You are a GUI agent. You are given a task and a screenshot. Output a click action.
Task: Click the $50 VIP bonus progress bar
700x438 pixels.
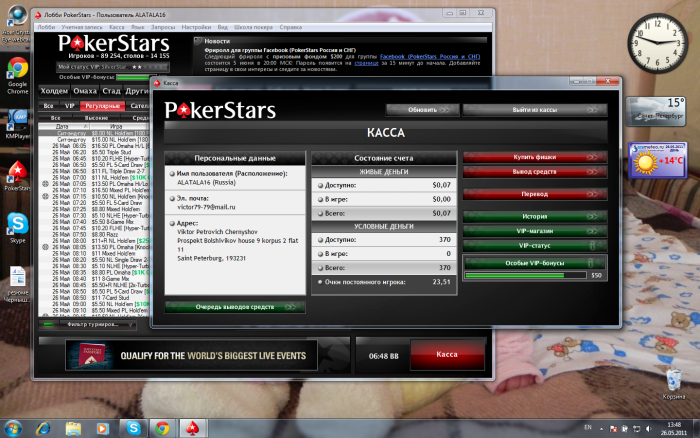(525, 275)
